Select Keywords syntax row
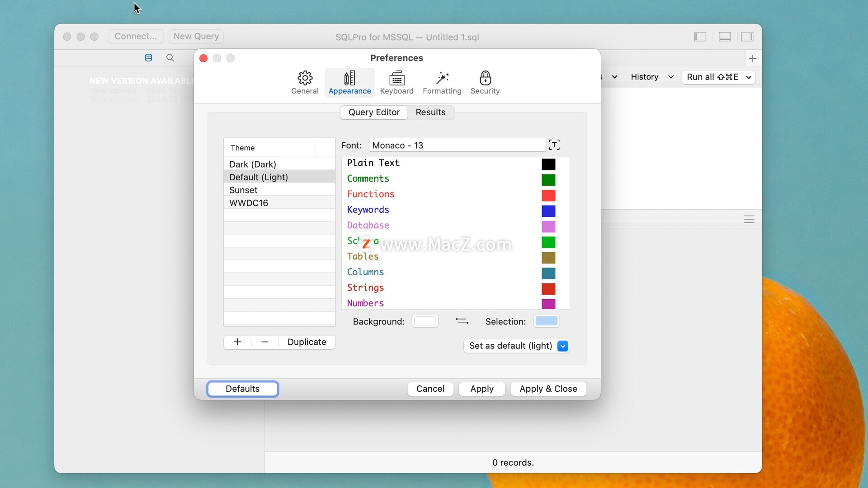 point(455,210)
